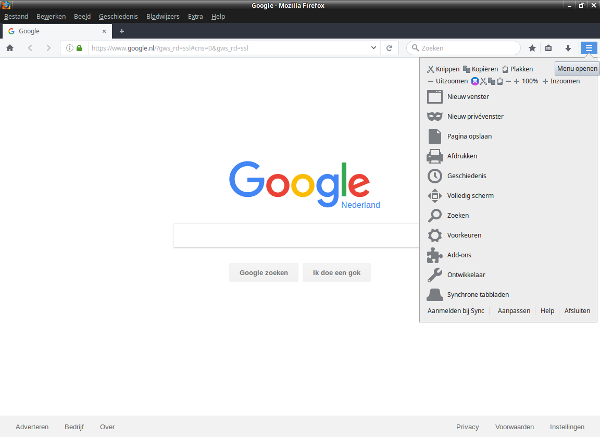The height and width of the screenshot is (437, 600).
Task: Click the Instellingen footer link
Action: (567, 427)
